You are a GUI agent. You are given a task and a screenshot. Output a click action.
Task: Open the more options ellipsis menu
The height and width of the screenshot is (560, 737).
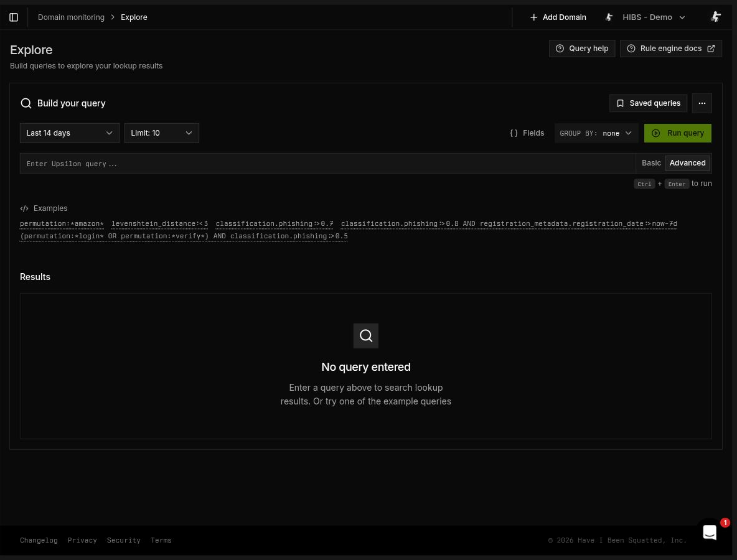[x=702, y=103]
